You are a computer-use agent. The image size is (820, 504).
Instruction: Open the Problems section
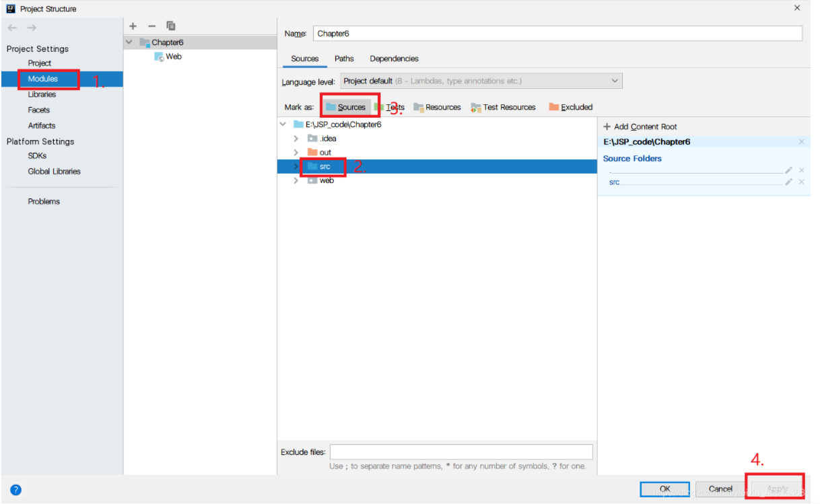(44, 201)
